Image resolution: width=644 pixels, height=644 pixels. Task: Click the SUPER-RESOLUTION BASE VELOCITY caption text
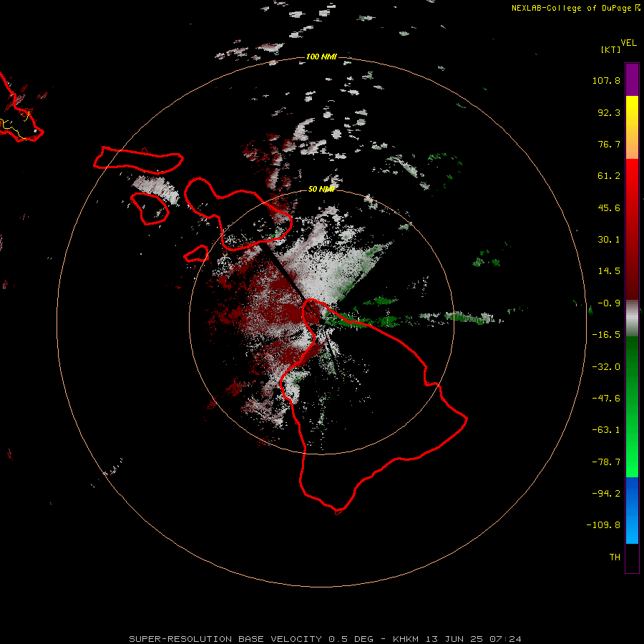225,639
